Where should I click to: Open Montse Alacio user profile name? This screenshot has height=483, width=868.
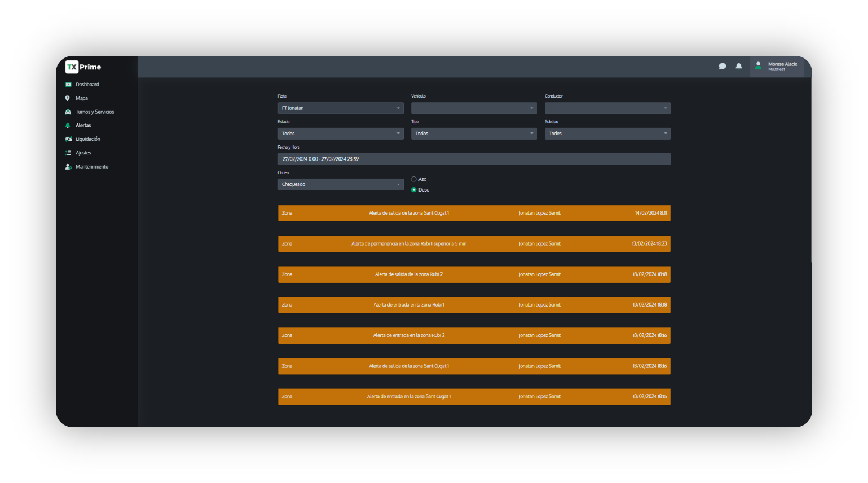pos(783,64)
